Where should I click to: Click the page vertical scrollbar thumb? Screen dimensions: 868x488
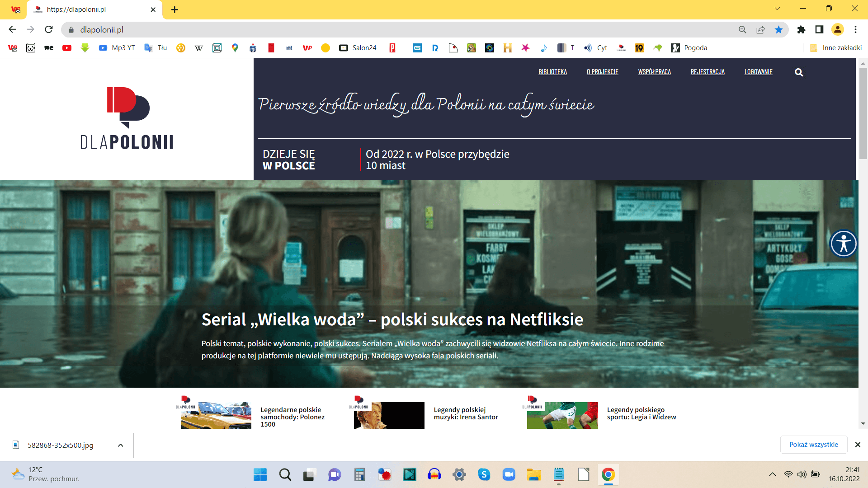(x=863, y=113)
